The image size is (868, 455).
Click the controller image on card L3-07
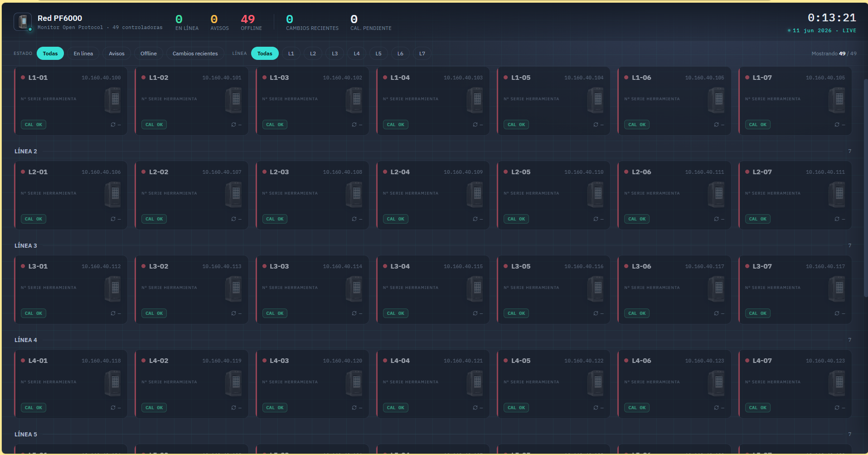pos(837,289)
